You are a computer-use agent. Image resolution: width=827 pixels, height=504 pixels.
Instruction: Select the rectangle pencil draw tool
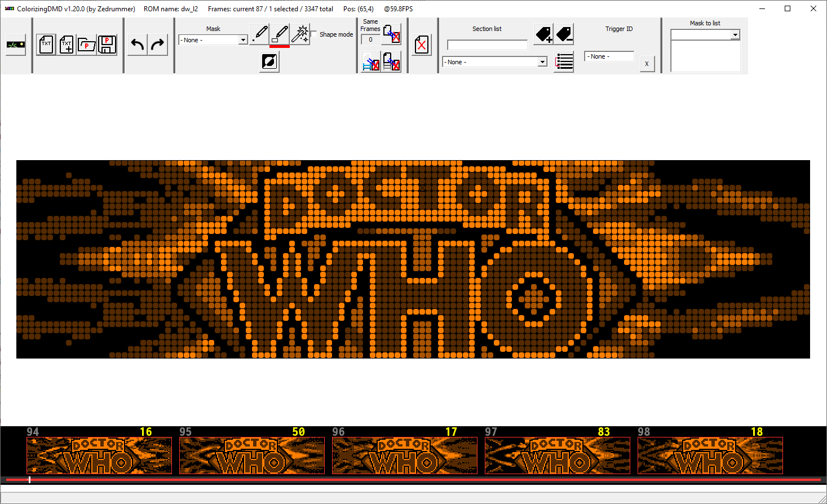pyautogui.click(x=280, y=34)
